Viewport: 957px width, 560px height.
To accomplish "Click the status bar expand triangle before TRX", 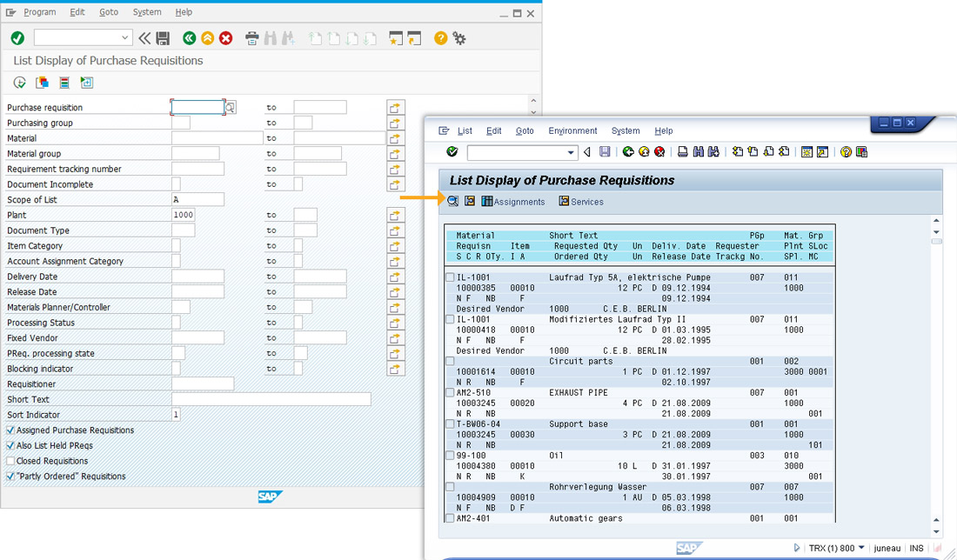I will tap(797, 548).
